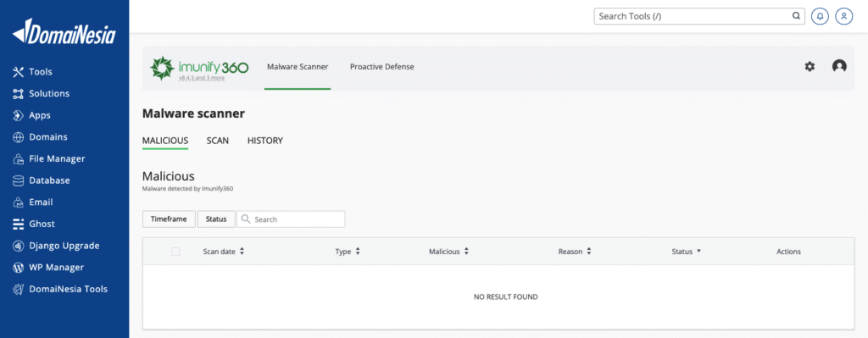868x338 pixels.
Task: Click the DomaiNesia Tools icon in sidebar
Action: tap(19, 289)
